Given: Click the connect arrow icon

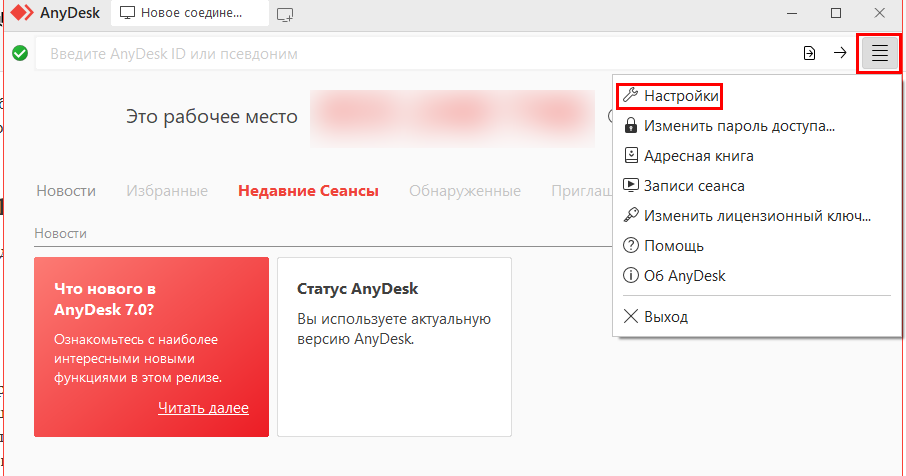Looking at the screenshot, I should tap(840, 54).
